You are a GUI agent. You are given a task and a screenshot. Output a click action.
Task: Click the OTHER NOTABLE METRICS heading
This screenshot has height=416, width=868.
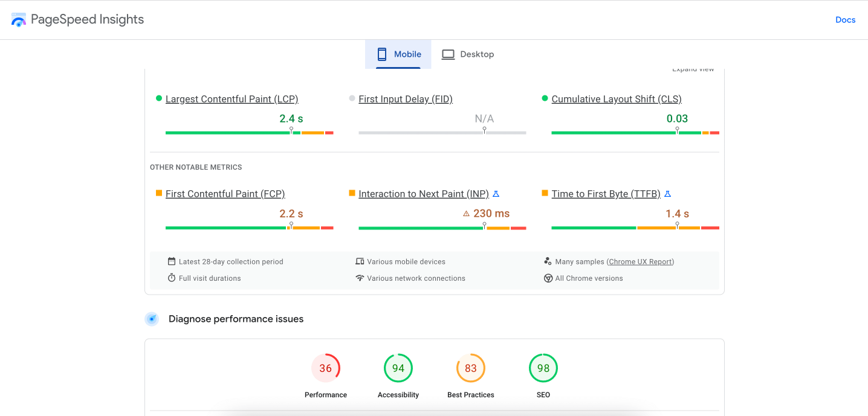coord(196,167)
